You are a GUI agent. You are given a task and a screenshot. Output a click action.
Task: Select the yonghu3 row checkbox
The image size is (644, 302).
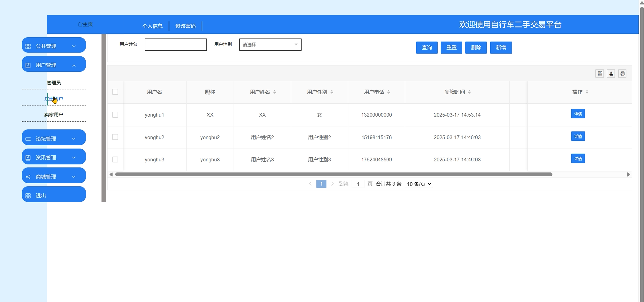(x=115, y=159)
